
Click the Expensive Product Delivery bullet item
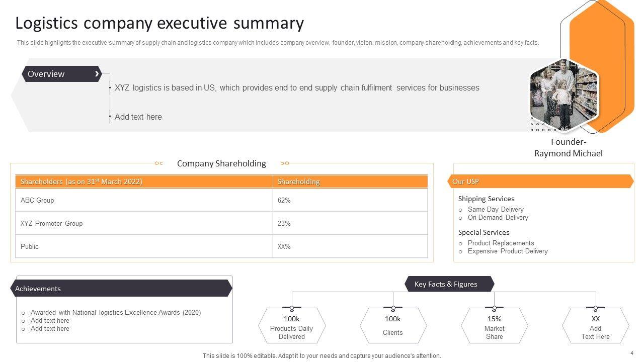[508, 251]
